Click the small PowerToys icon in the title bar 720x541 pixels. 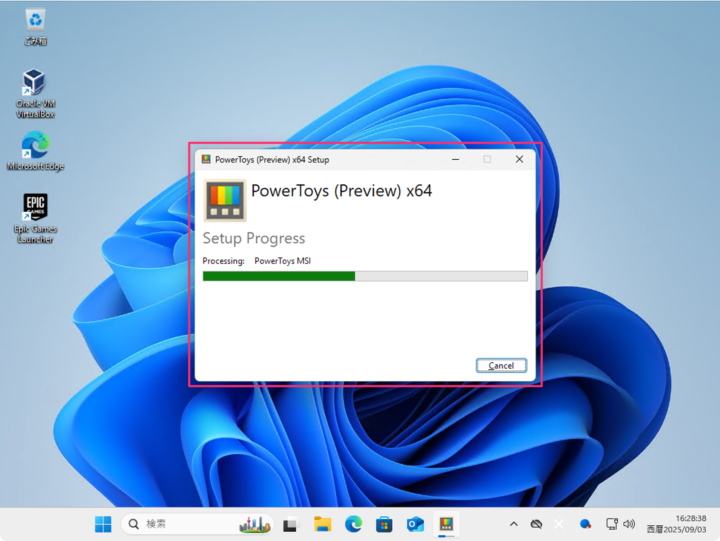(206, 159)
